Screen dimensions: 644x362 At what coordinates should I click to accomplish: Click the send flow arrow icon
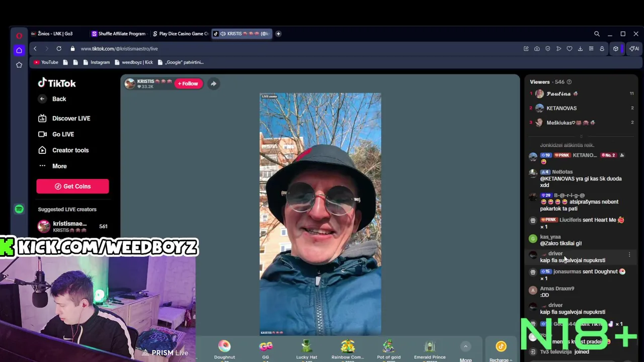558,49
